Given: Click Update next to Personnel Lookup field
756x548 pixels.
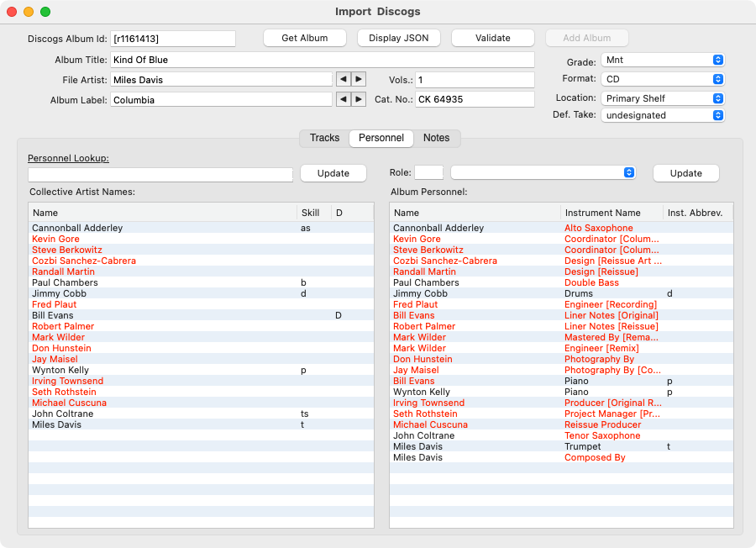Looking at the screenshot, I should pos(333,173).
